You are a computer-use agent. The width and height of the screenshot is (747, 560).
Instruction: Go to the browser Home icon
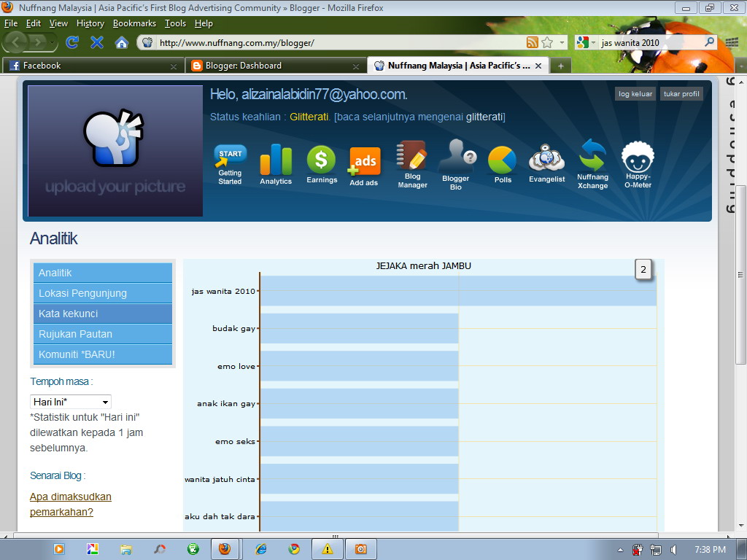point(122,43)
